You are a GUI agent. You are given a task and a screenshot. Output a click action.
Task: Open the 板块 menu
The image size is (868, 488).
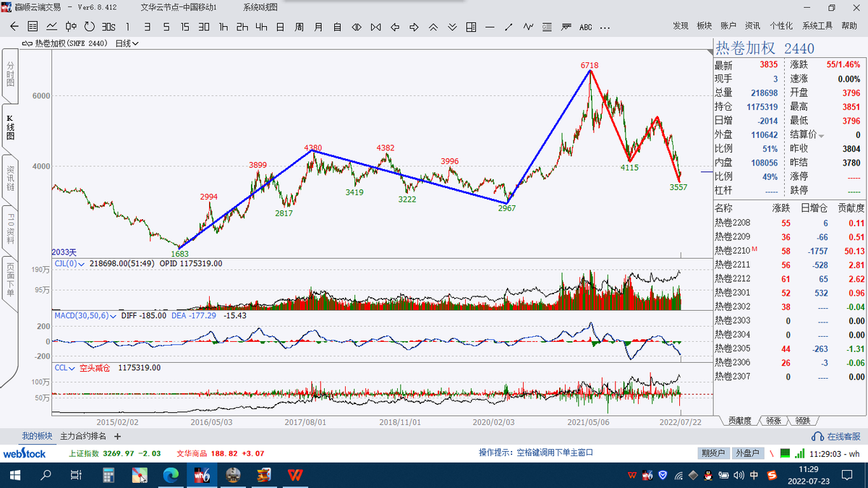(705, 26)
